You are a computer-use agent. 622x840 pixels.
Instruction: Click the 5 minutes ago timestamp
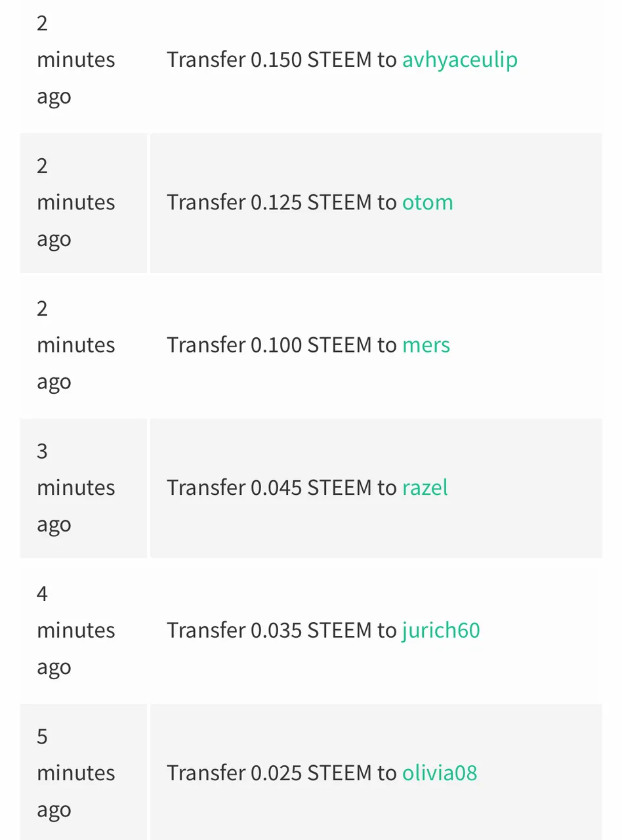point(75,773)
